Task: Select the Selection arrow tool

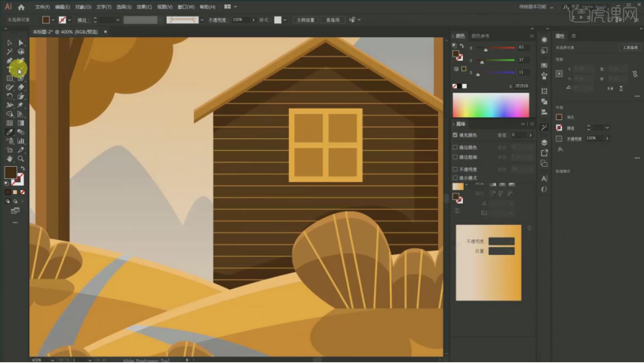Action: pos(9,43)
